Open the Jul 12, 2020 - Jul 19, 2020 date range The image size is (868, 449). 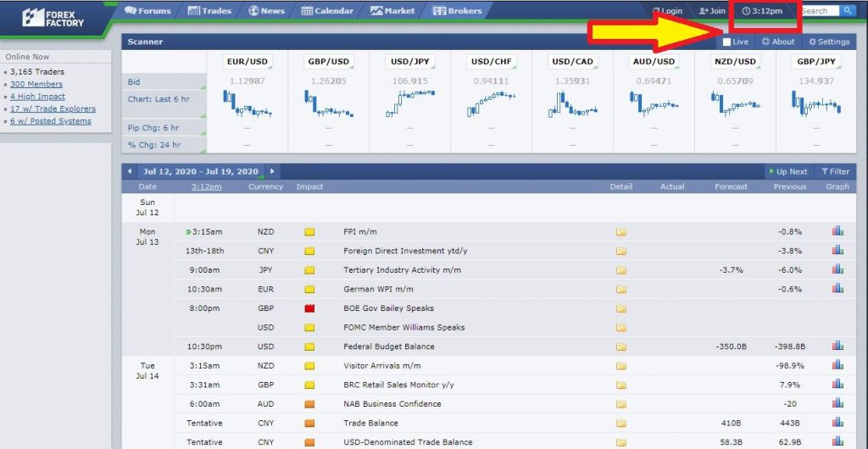[x=201, y=171]
